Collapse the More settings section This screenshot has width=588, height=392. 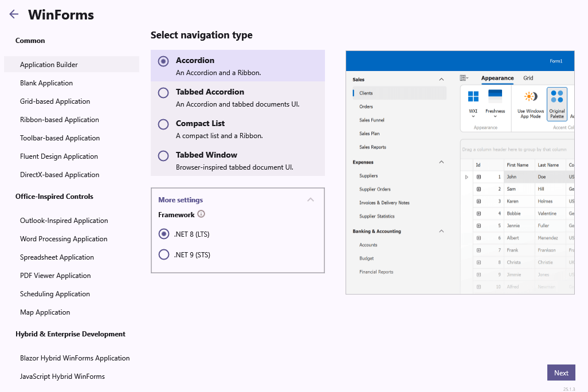click(311, 199)
